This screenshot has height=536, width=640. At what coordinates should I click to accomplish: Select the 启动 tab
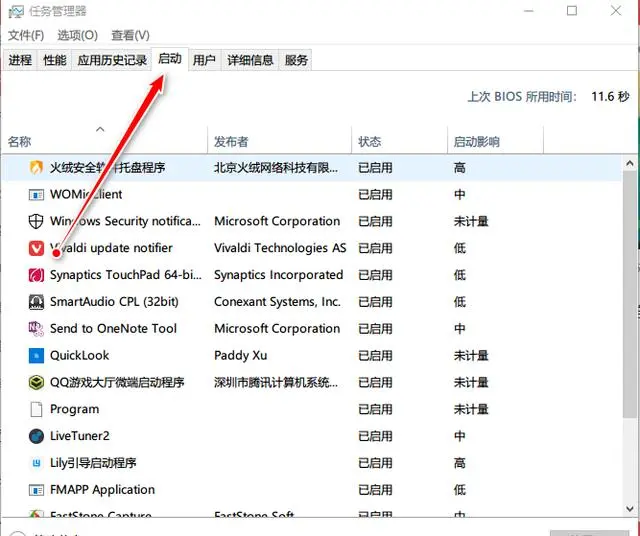(x=170, y=59)
